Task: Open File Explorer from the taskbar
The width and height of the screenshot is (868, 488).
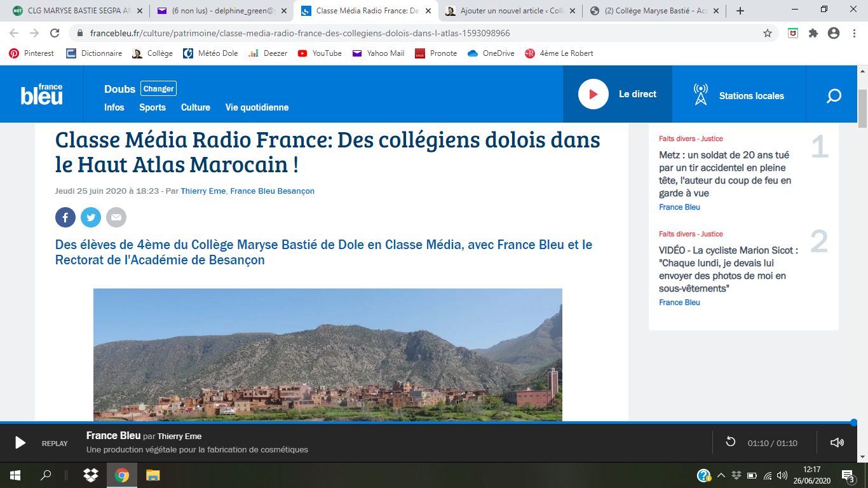Action: tap(153, 475)
